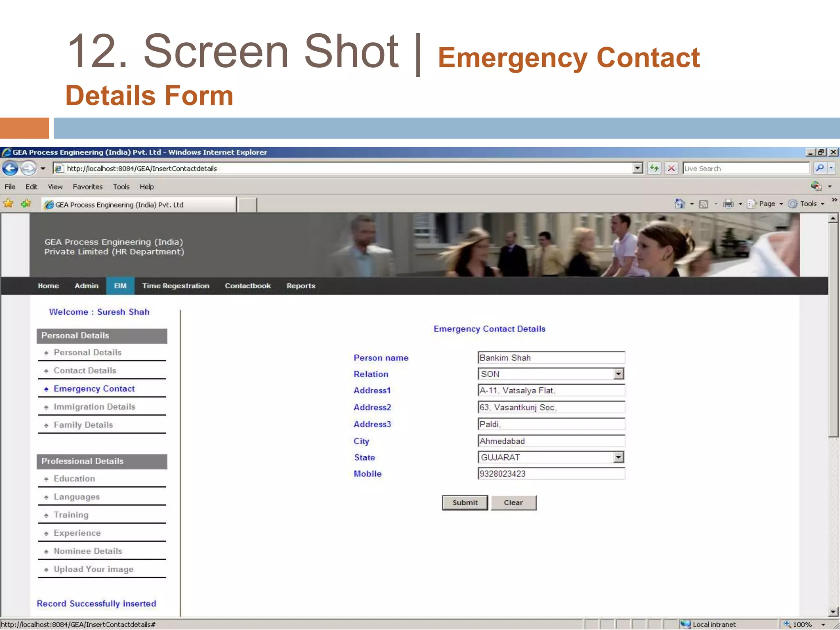This screenshot has height=630, width=840.
Task: Open Favorites Center star icon
Action: 8,203
